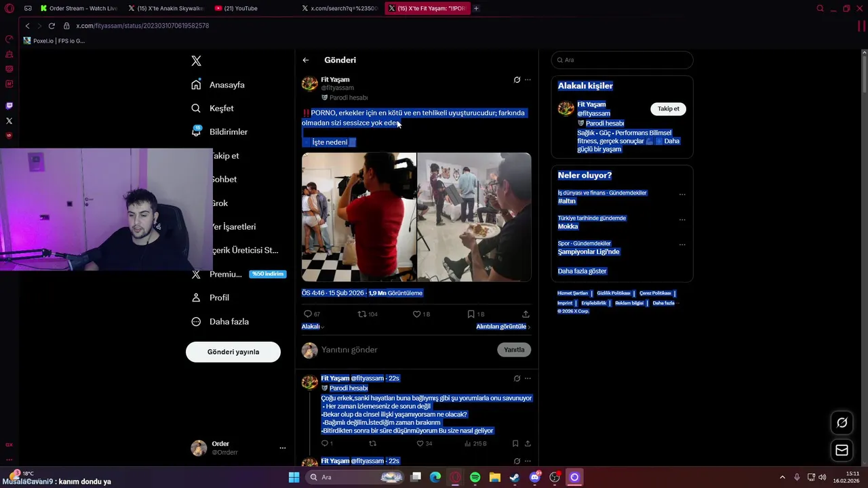The width and height of the screenshot is (868, 488).
Task: Open Profil page
Action: click(210, 298)
